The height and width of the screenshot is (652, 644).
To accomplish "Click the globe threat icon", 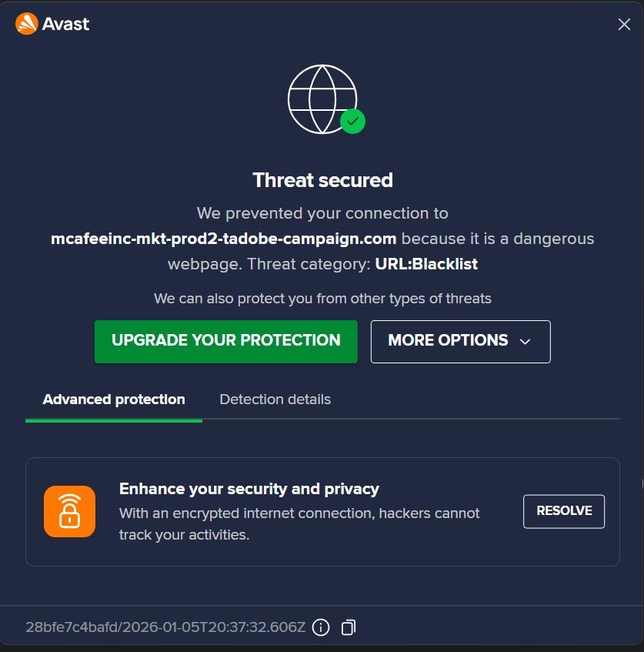I will pos(322,99).
